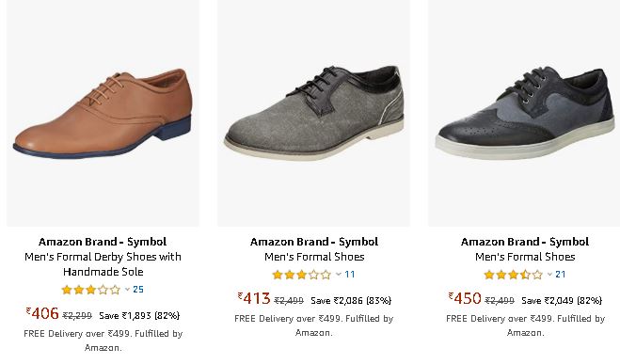Click Amazon Brand - Symbol above ₹450 shoes
The height and width of the screenshot is (364, 620).
point(525,242)
